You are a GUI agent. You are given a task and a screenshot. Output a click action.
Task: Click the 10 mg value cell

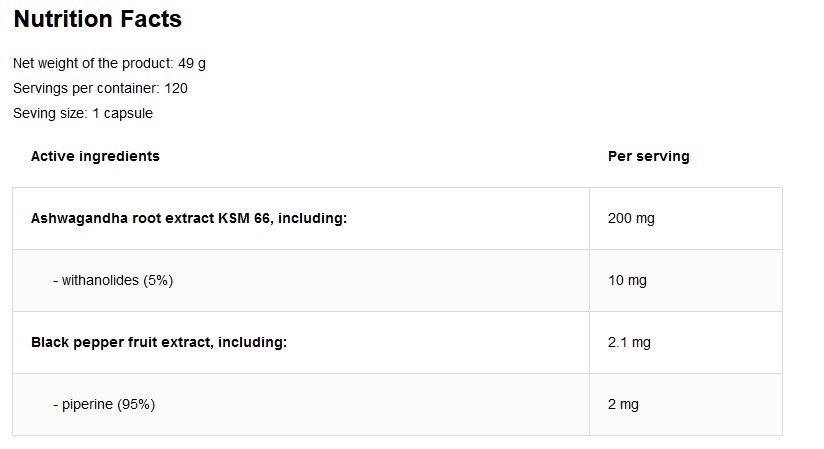coord(686,280)
